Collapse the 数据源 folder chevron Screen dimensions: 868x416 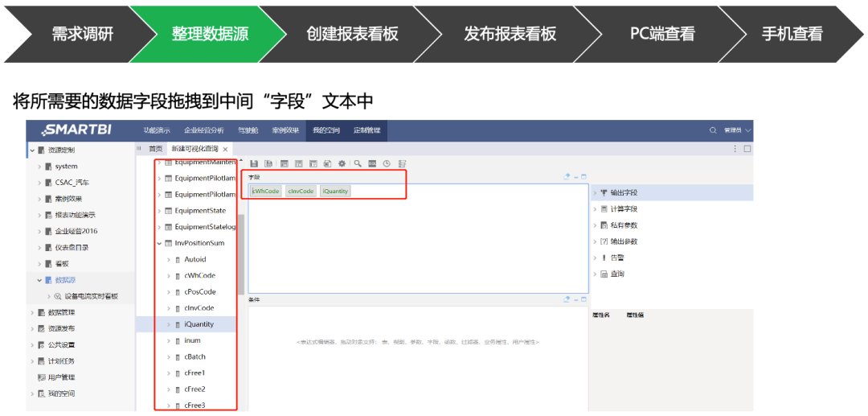pyautogui.click(x=40, y=280)
